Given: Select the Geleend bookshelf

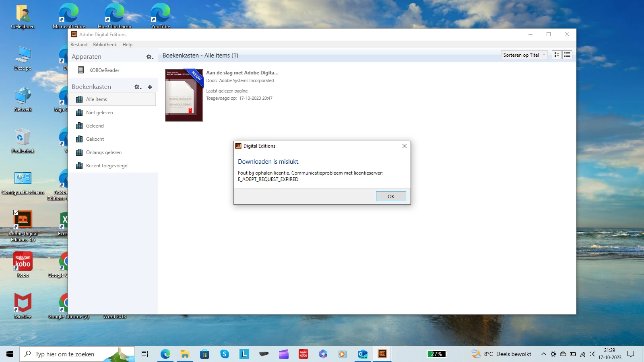Looking at the screenshot, I should (112, 126).
